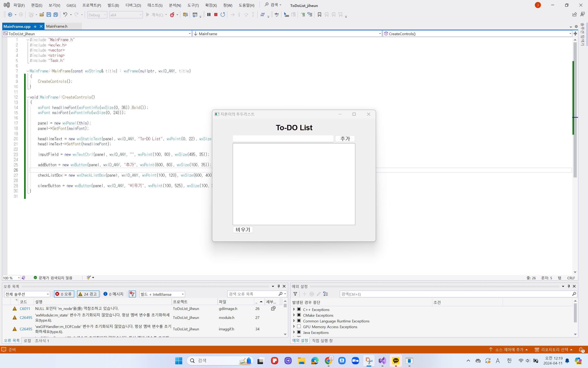
Task: Open the Debug configuration dropdown
Action: tap(97, 15)
